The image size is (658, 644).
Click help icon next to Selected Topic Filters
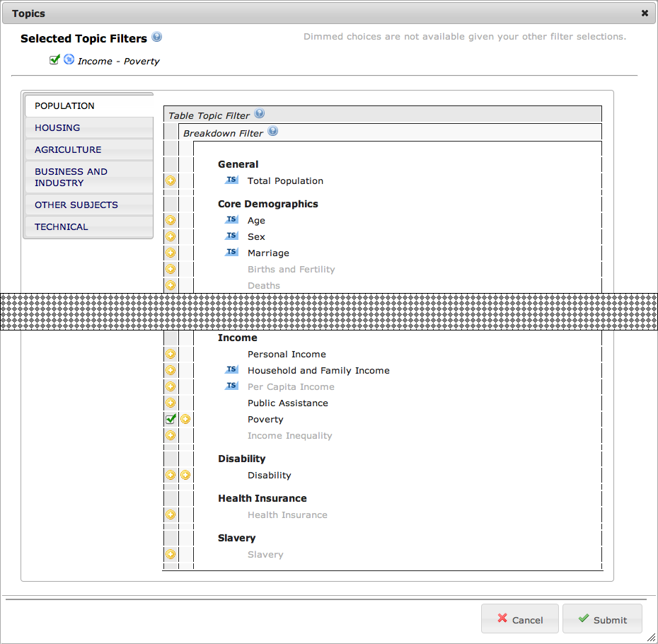tap(157, 38)
